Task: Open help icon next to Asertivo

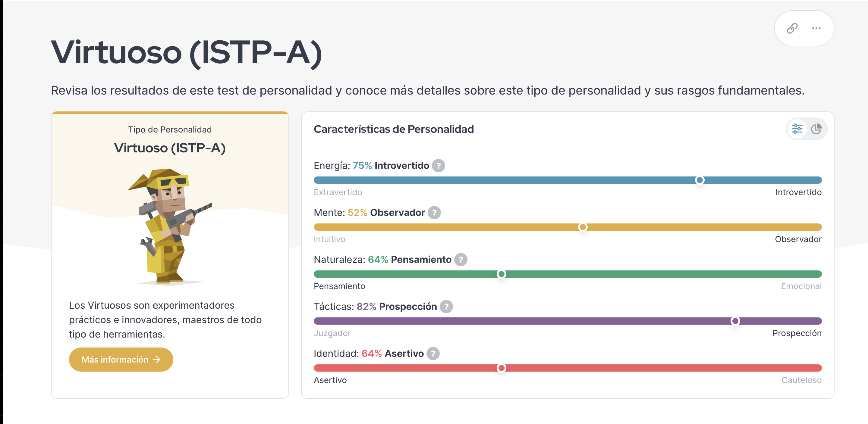Action: coord(433,354)
